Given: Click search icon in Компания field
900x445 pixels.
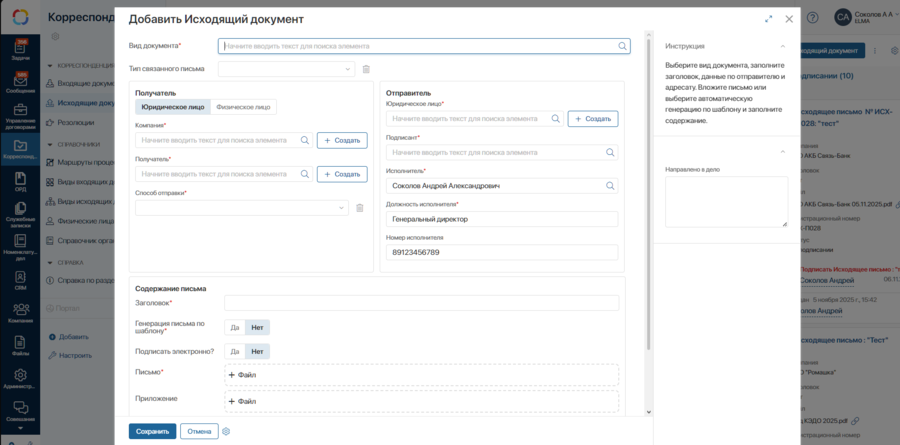Looking at the screenshot, I should pos(305,141).
